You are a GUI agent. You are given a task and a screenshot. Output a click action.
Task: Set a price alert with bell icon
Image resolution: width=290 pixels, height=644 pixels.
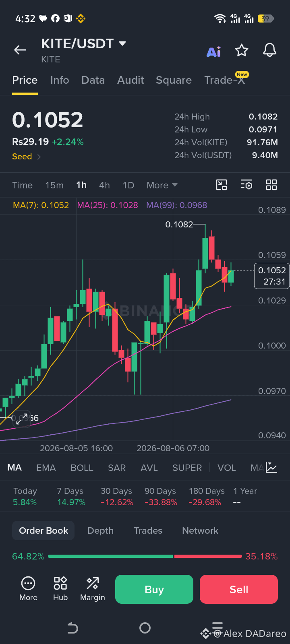[269, 50]
